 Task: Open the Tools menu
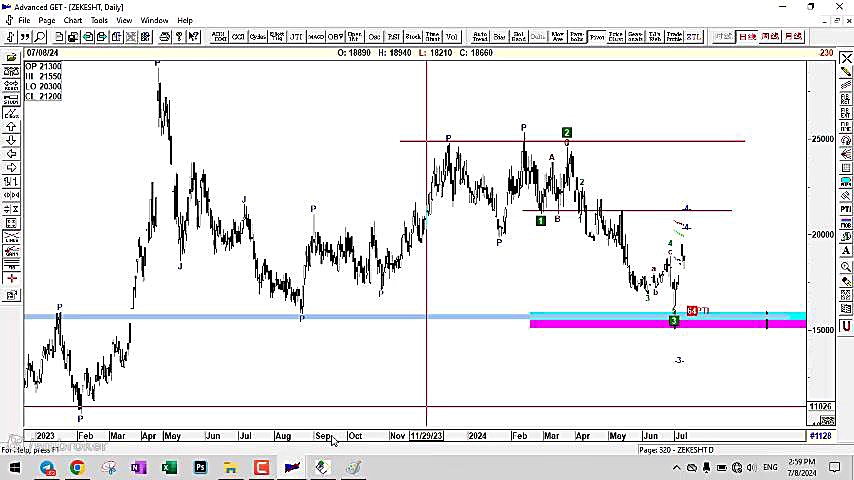[99, 20]
